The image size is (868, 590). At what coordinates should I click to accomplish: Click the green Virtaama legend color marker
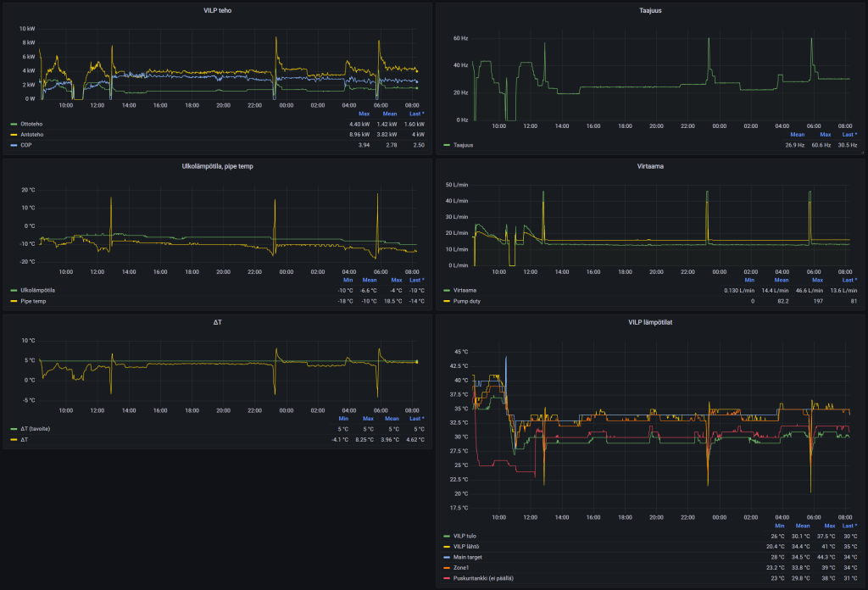447,290
